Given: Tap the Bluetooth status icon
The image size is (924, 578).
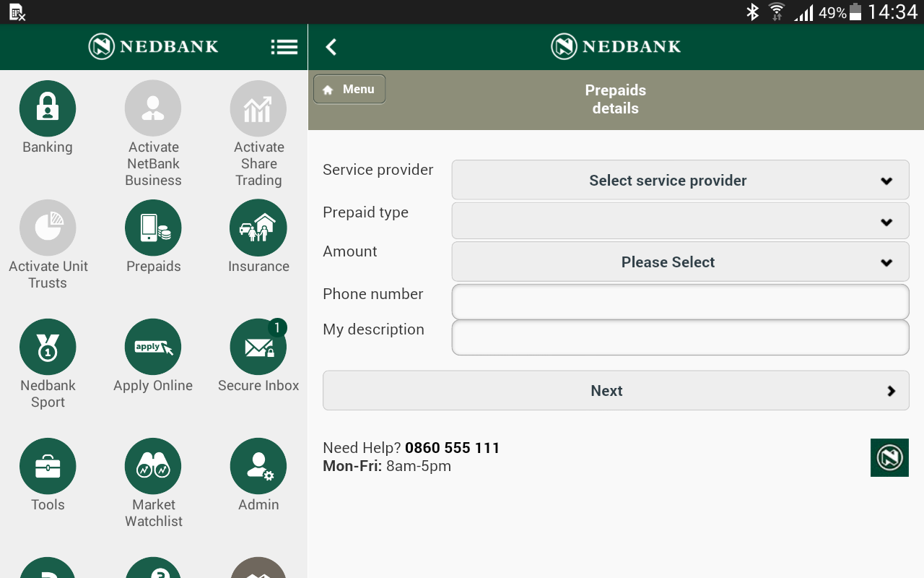Looking at the screenshot, I should (x=753, y=12).
